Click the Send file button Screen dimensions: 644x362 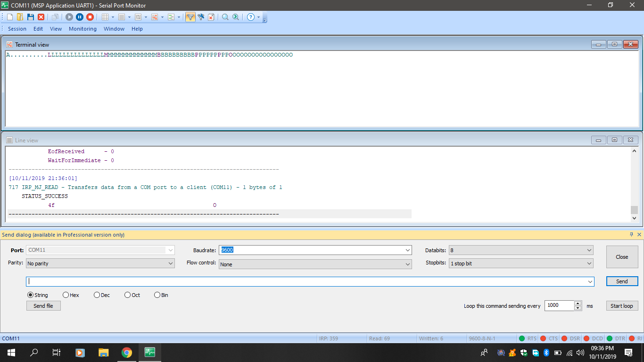click(x=43, y=306)
